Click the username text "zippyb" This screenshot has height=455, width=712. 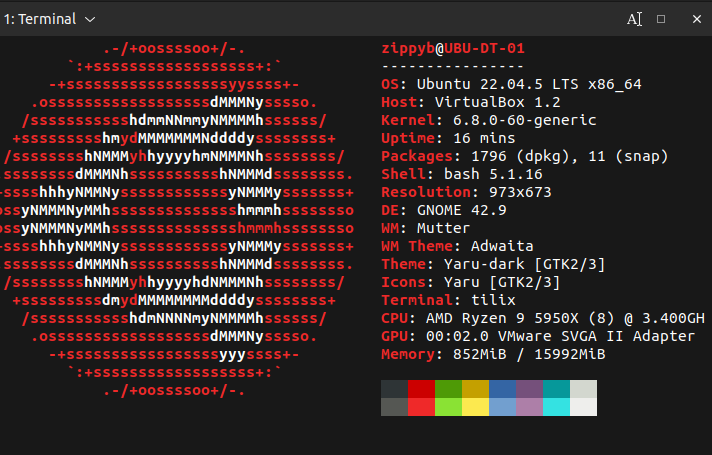coord(408,49)
